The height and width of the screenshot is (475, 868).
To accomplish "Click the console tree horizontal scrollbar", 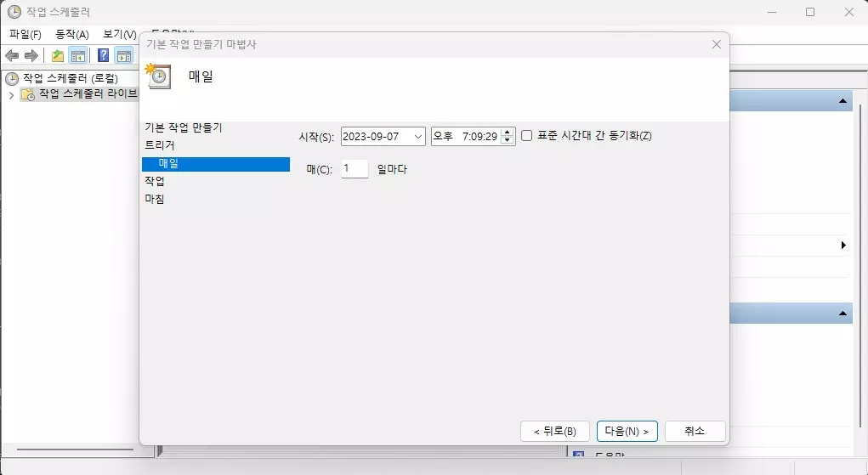I will click(x=75, y=450).
